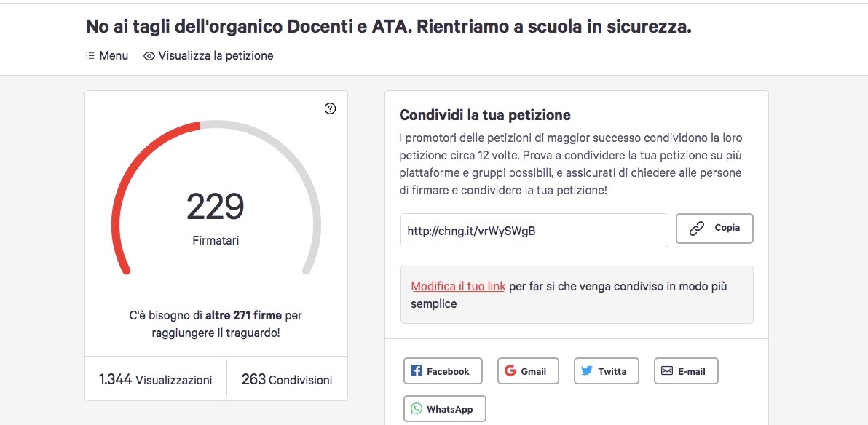Click the Facebook logo icon
Image resolution: width=868 pixels, height=425 pixels.
coord(417,370)
